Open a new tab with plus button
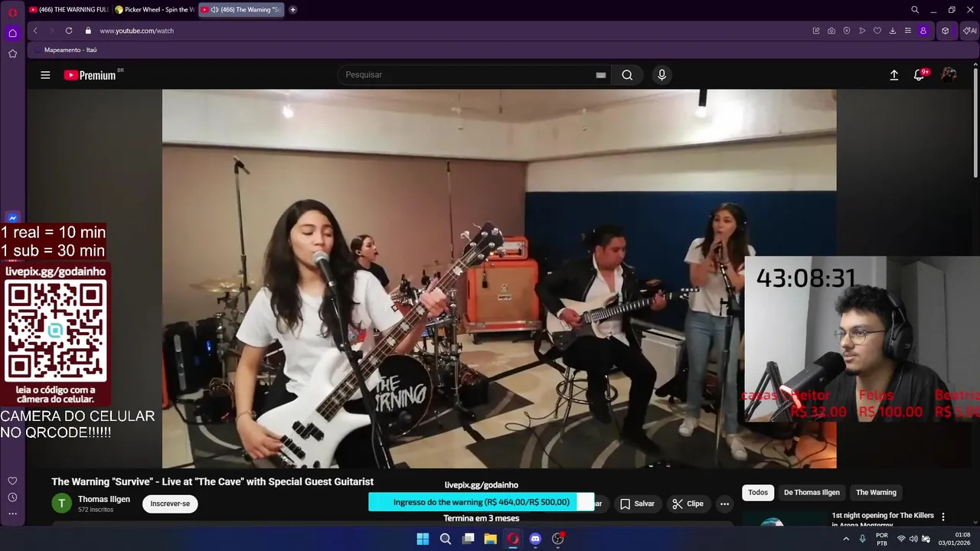The height and width of the screenshot is (551, 980). point(292,10)
